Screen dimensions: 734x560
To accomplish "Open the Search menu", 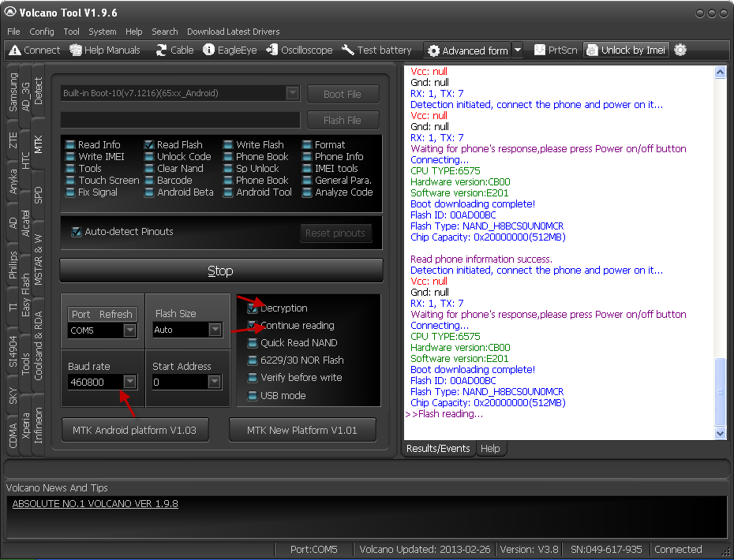I will [x=165, y=32].
